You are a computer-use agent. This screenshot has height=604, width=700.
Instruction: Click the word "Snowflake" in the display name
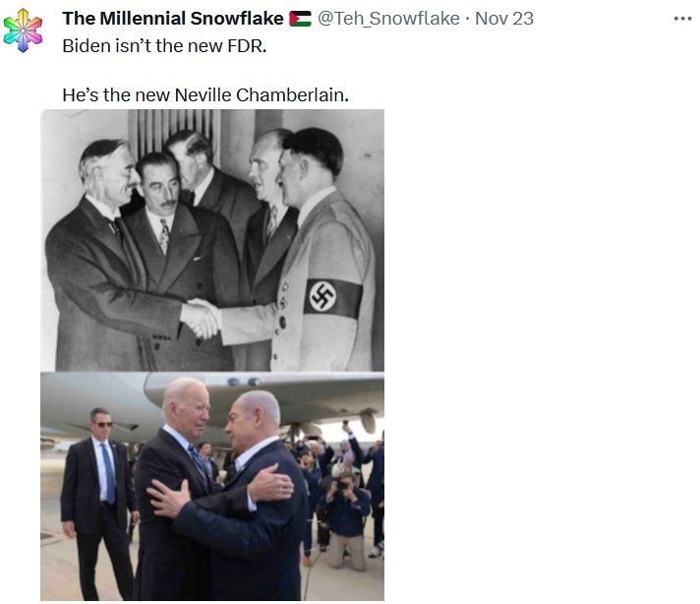coord(237,19)
